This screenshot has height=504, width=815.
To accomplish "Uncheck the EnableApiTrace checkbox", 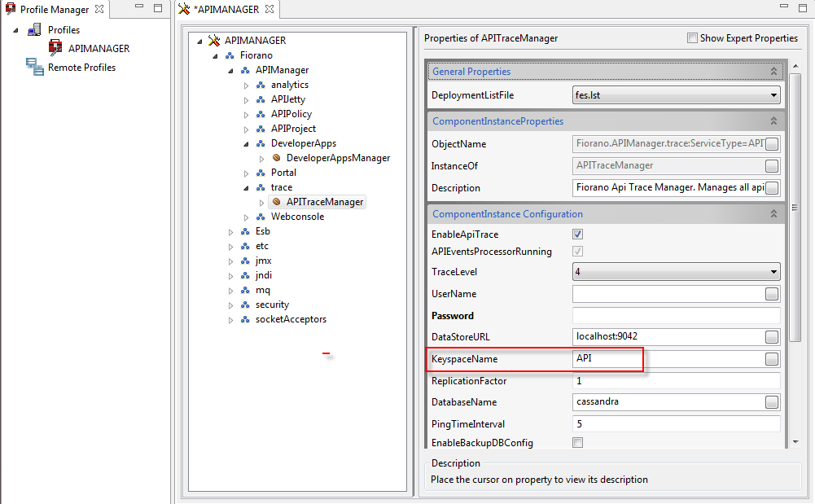I will coord(578,234).
